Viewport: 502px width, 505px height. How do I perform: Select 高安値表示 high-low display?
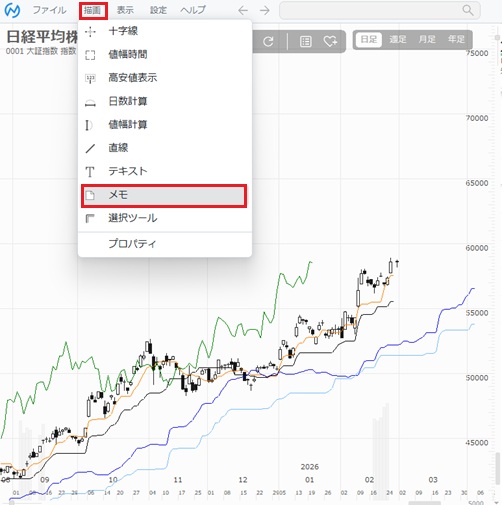coord(165,78)
